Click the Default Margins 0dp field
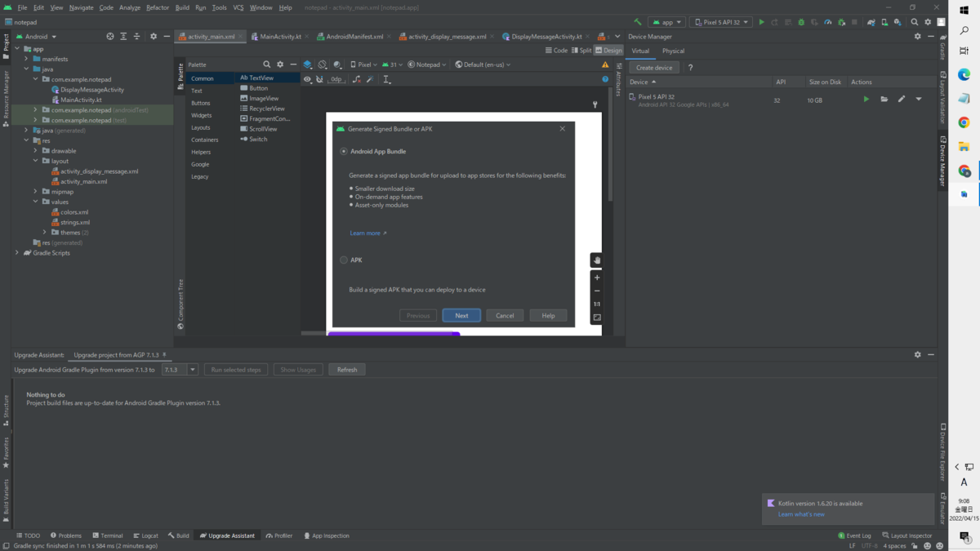The image size is (980, 551). click(336, 79)
